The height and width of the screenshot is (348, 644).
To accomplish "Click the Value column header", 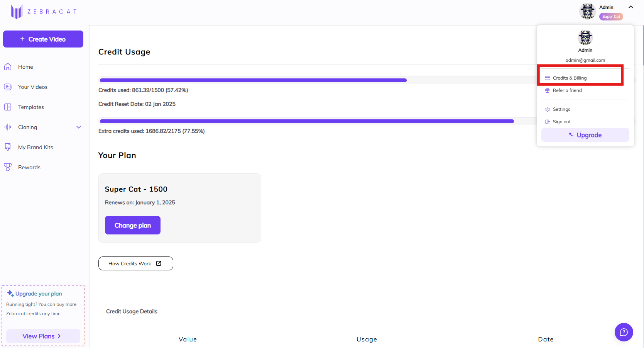I will pyautogui.click(x=188, y=339).
